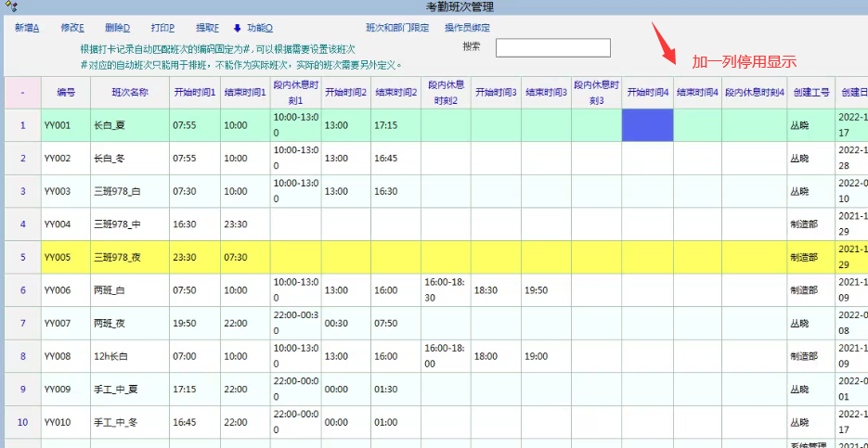This screenshot has height=448, width=868.
Task: Select the 提取F toolbar item
Action: tap(208, 28)
